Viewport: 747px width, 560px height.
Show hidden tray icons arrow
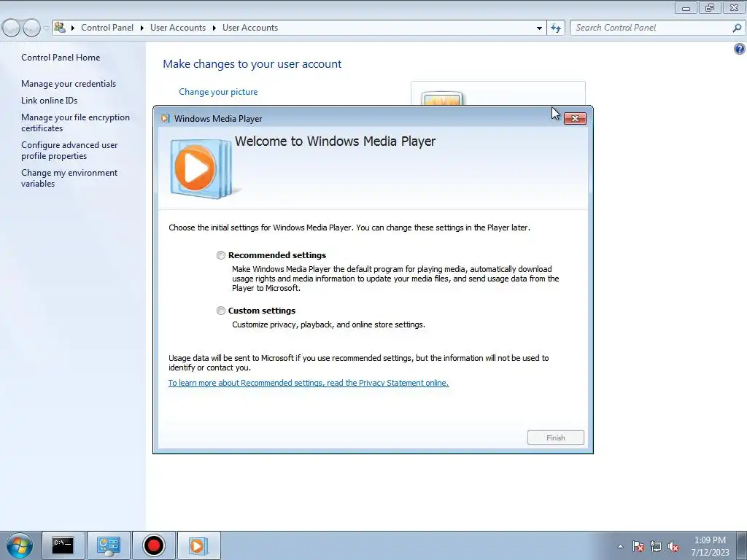[x=620, y=546]
